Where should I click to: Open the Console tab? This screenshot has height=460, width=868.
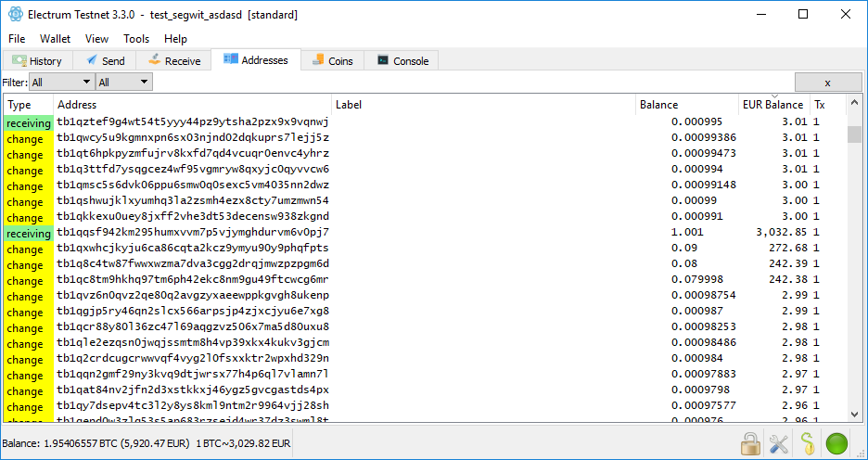(x=402, y=60)
